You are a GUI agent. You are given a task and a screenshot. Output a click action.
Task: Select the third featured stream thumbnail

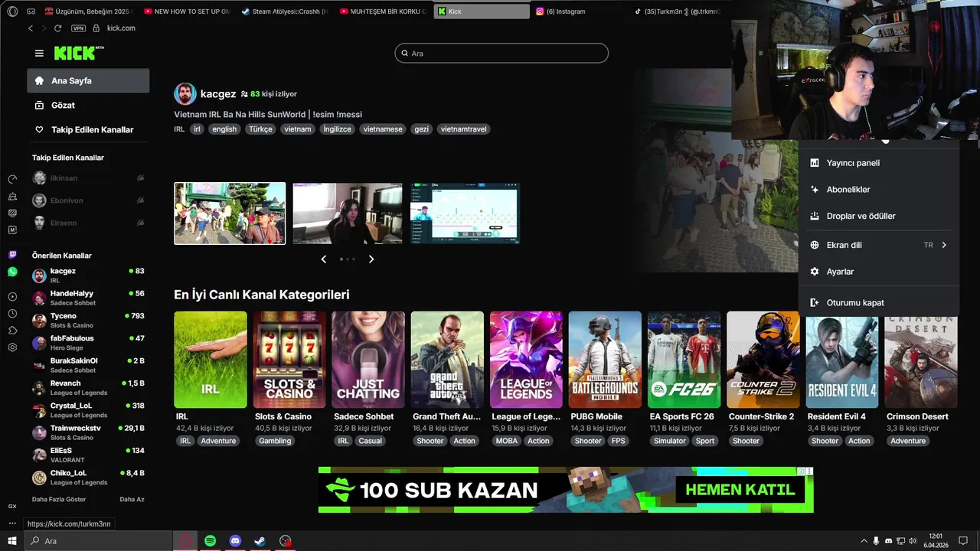pos(465,214)
